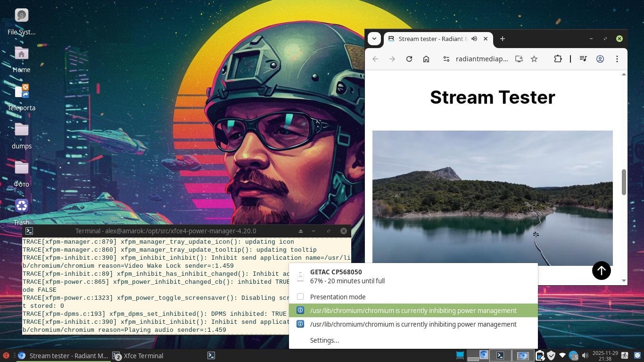This screenshot has height=362, width=644.
Task: Mute the tab via speaker icon
Action: point(474,39)
